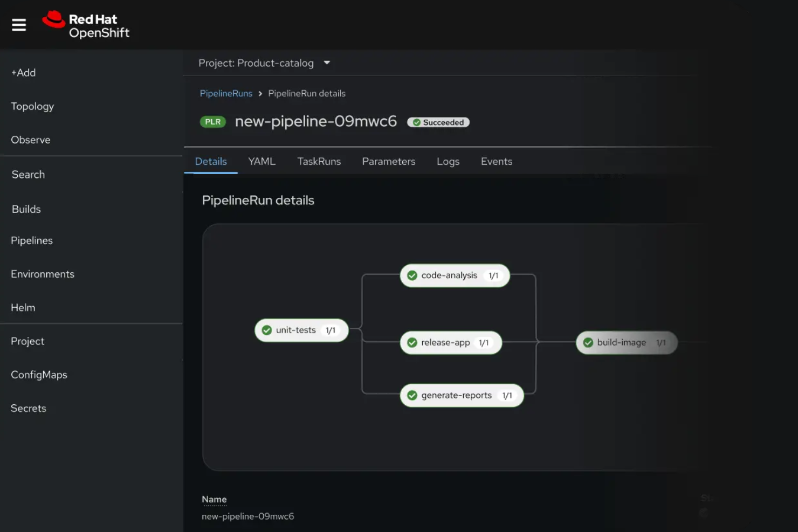798x532 pixels.
Task: Click the success check on generate-reports node
Action: coord(412,395)
